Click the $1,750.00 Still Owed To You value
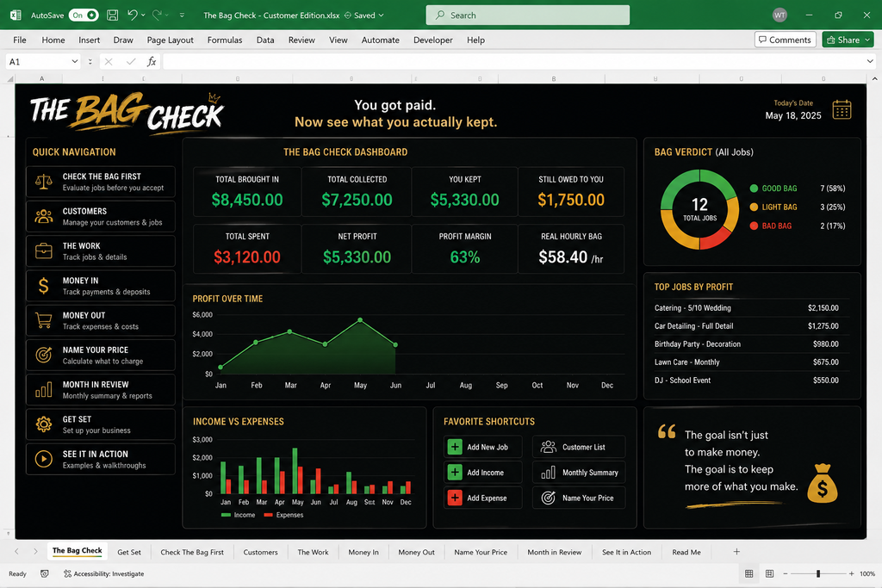Viewport: 882px width, 588px height. coord(571,200)
